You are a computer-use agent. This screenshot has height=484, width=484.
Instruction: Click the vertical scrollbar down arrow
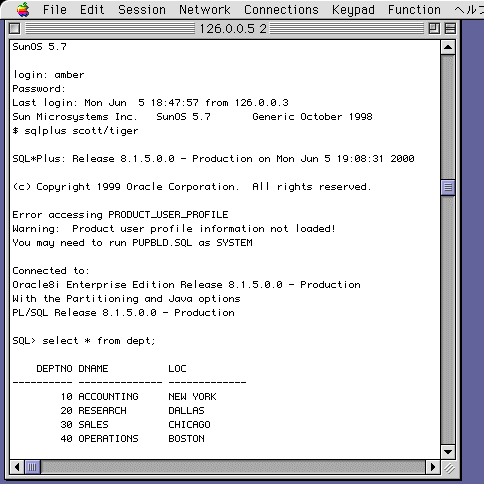pyautogui.click(x=448, y=452)
